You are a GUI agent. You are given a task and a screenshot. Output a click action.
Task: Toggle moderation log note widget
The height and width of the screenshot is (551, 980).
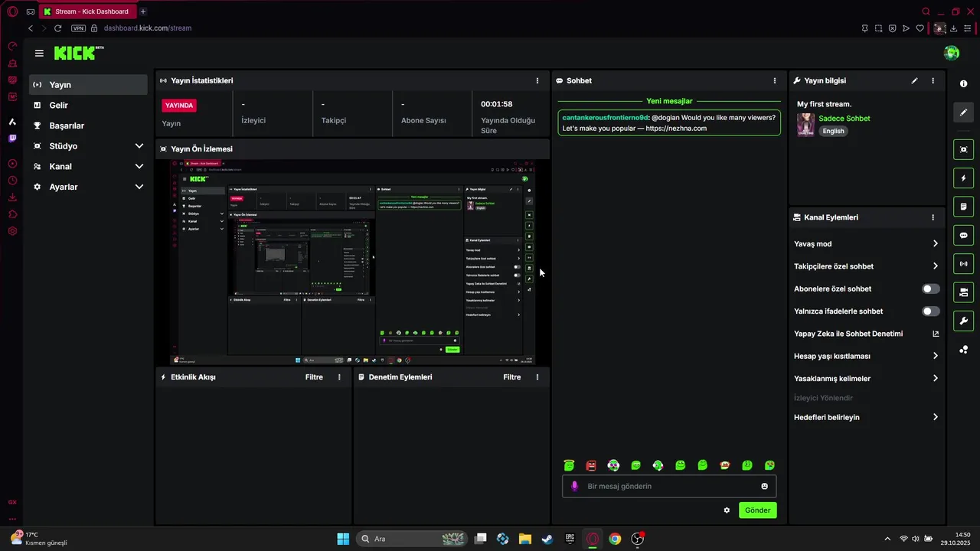(963, 207)
